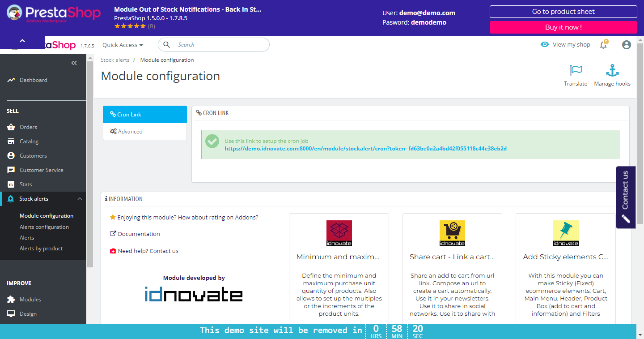Click the Go to product sheet button
644x339 pixels.
pyautogui.click(x=563, y=12)
